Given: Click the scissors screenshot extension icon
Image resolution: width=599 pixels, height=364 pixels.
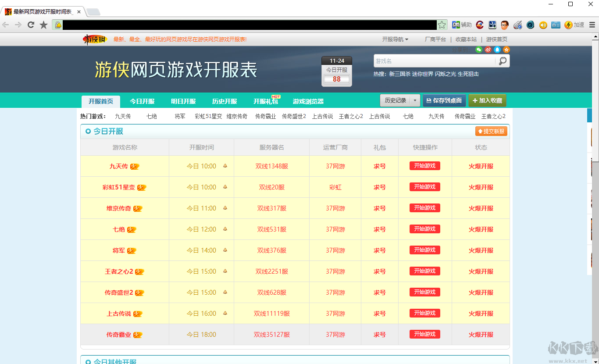Looking at the screenshot, I should [492, 25].
